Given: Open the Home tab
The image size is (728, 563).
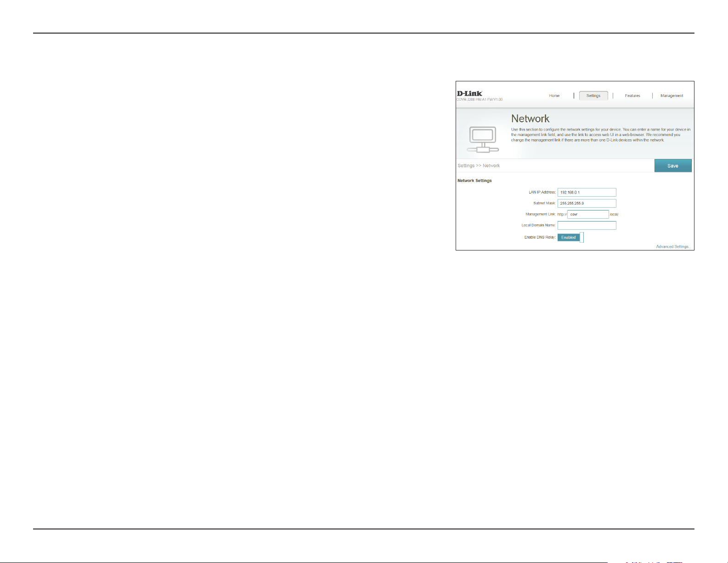Looking at the screenshot, I should coord(554,96).
